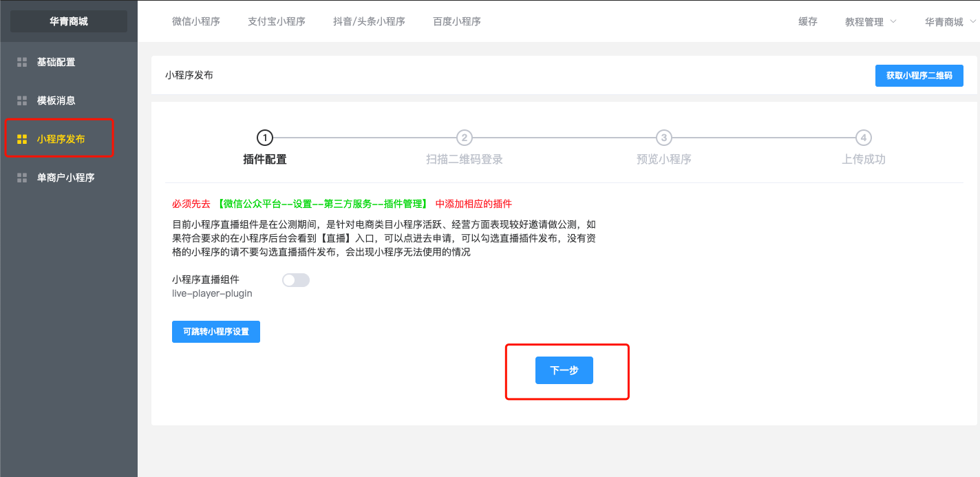Click the 缓存 link in top bar
The height and width of the screenshot is (477, 980).
[808, 21]
